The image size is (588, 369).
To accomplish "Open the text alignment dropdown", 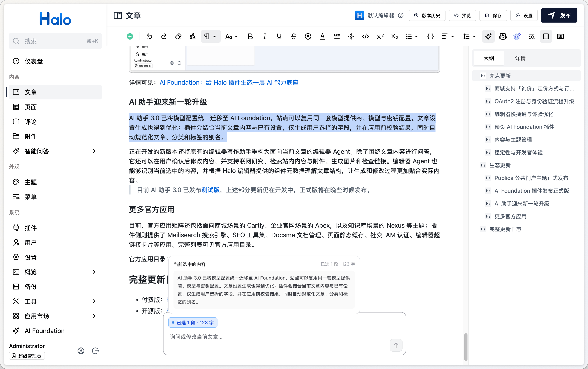I will click(x=447, y=37).
